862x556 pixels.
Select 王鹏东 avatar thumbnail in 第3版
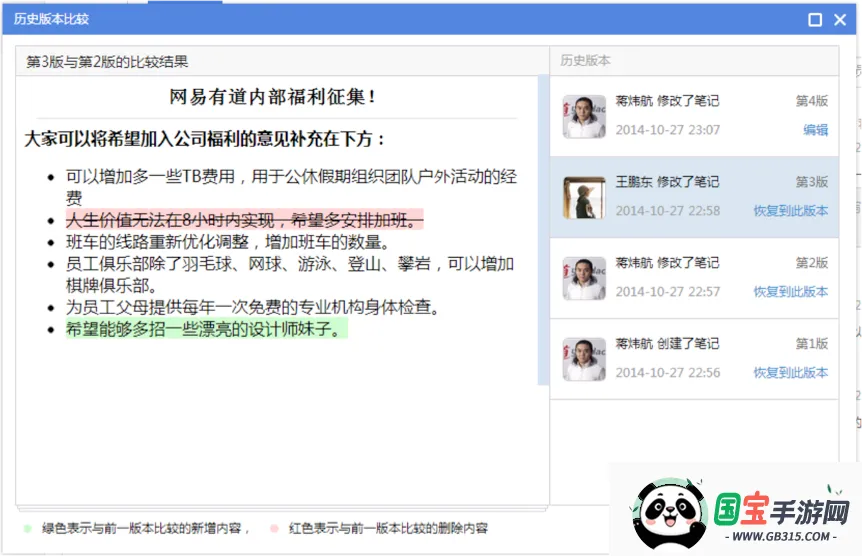584,197
